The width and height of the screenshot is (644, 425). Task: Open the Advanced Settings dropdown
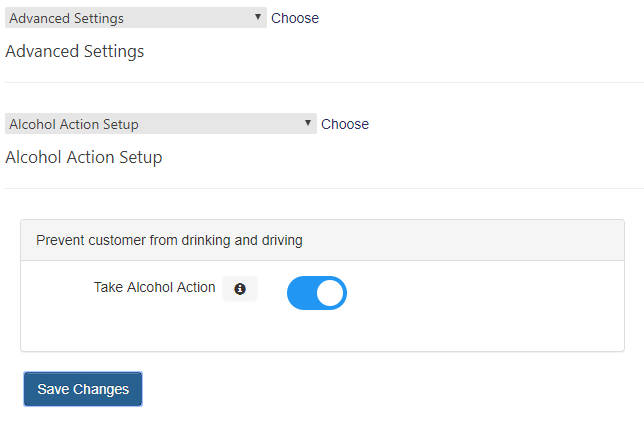(x=136, y=18)
